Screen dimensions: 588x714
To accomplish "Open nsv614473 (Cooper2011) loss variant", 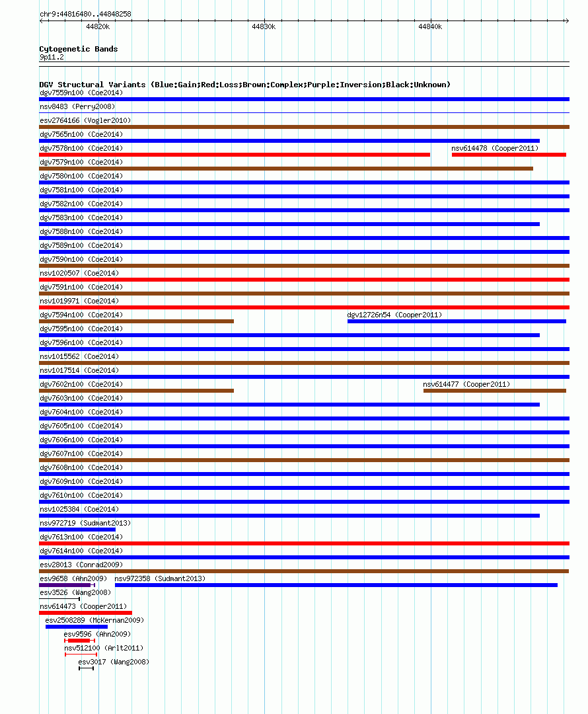I will click(83, 606).
